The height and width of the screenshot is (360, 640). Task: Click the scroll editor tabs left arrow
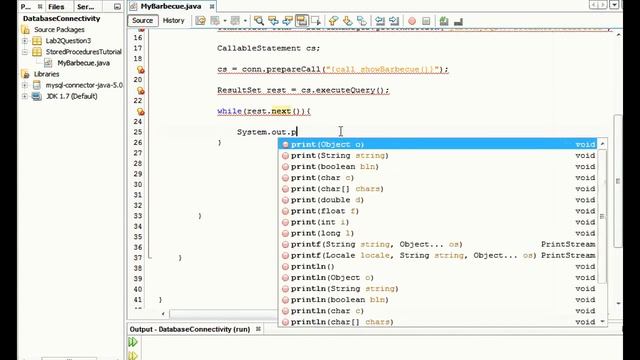point(593,4)
